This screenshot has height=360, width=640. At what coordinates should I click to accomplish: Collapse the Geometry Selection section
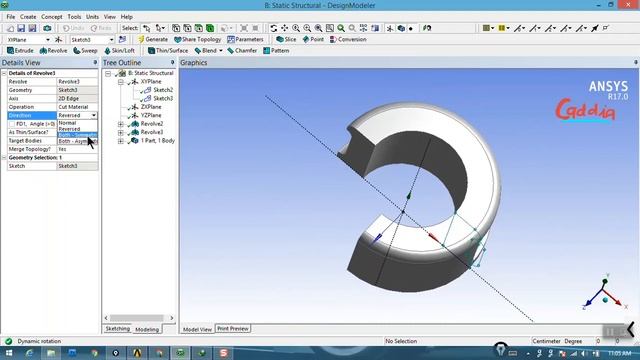pos(4,158)
